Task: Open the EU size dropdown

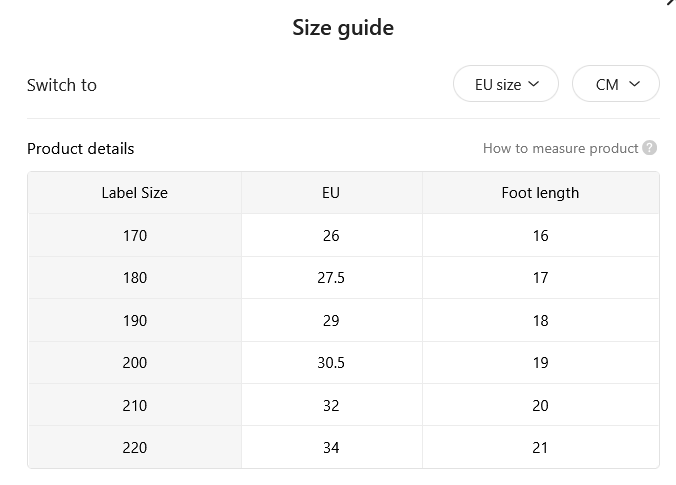Action: (506, 84)
